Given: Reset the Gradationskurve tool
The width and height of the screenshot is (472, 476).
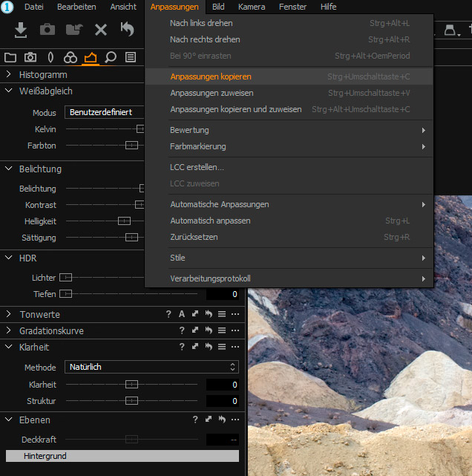Looking at the screenshot, I should point(209,330).
